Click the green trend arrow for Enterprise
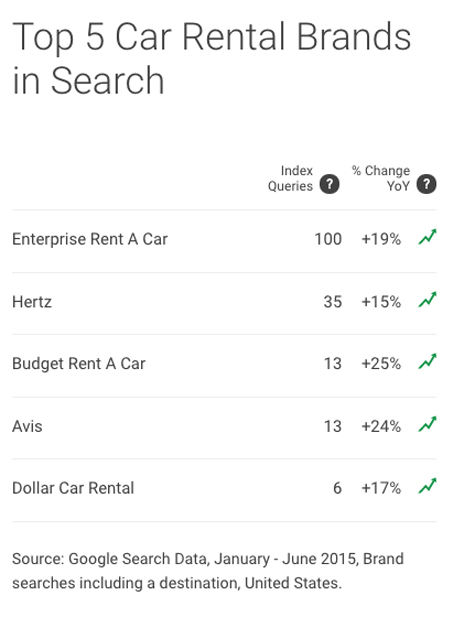475x617 pixels. click(427, 237)
